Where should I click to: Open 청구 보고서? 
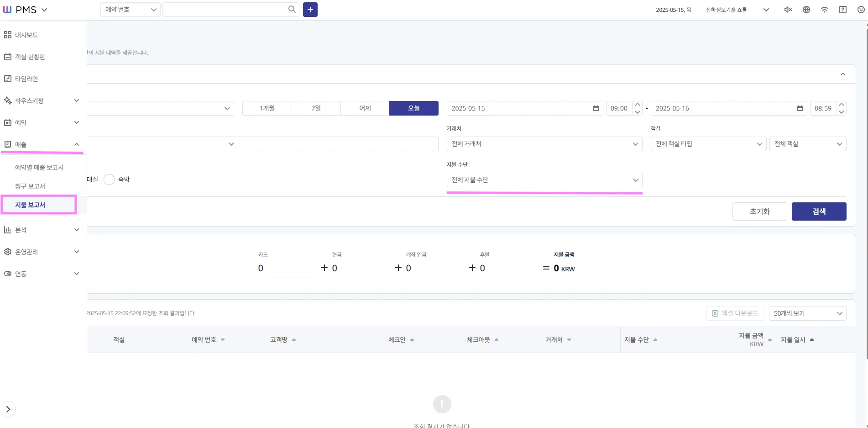tap(30, 186)
